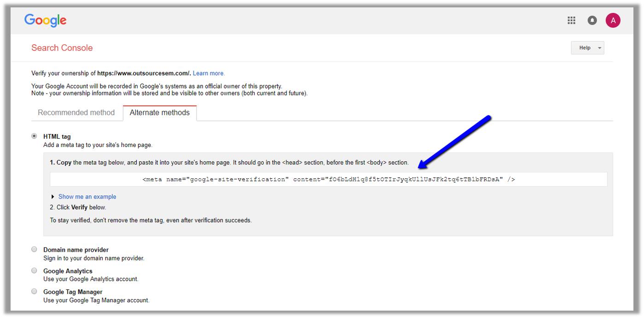Switch to the Alternate methods tab
This screenshot has width=644, height=318.
160,113
